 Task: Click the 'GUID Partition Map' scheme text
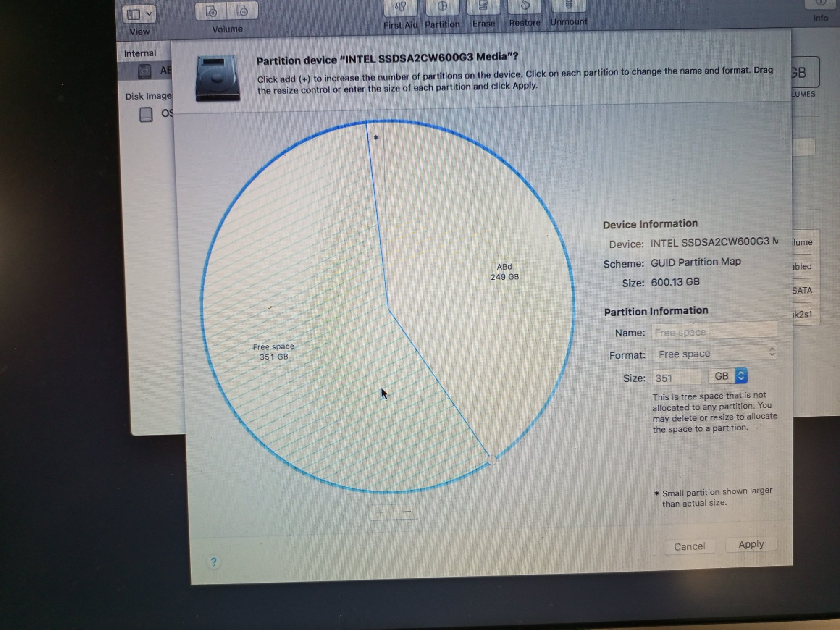696,262
